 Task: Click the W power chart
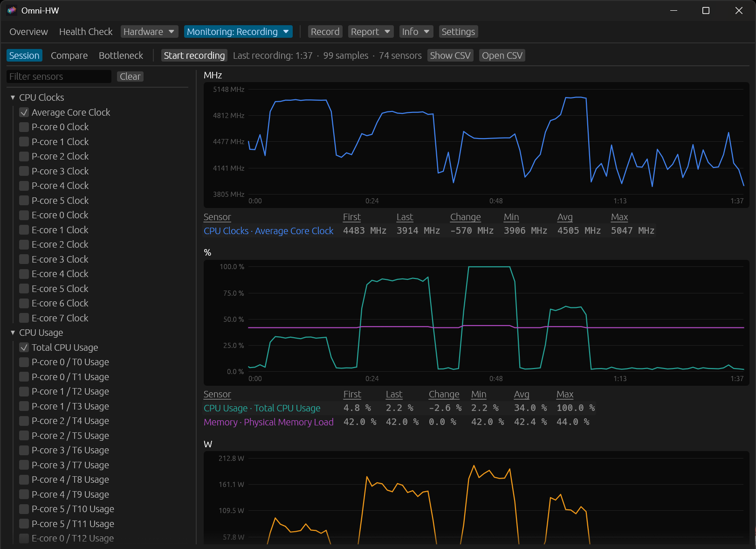point(476,498)
